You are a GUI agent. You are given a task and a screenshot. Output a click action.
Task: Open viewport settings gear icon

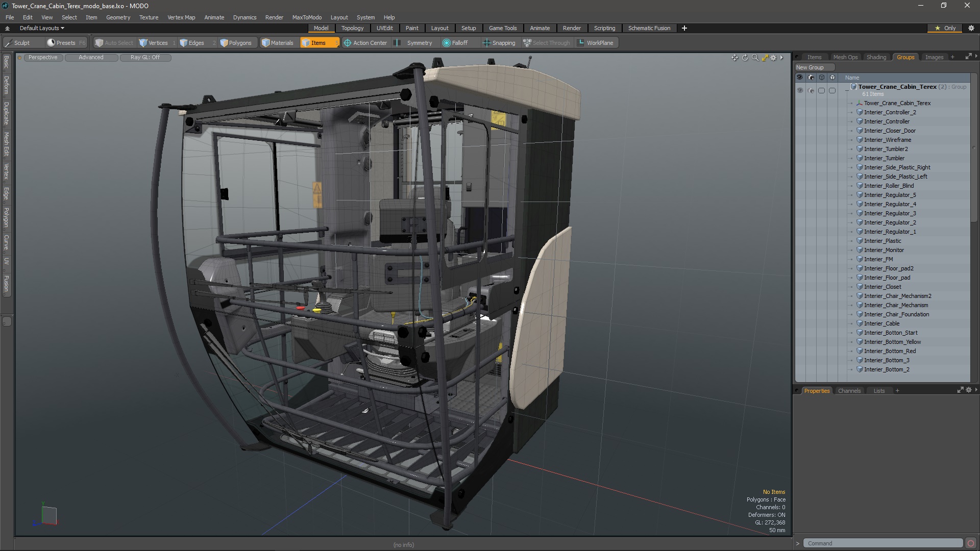coord(773,58)
